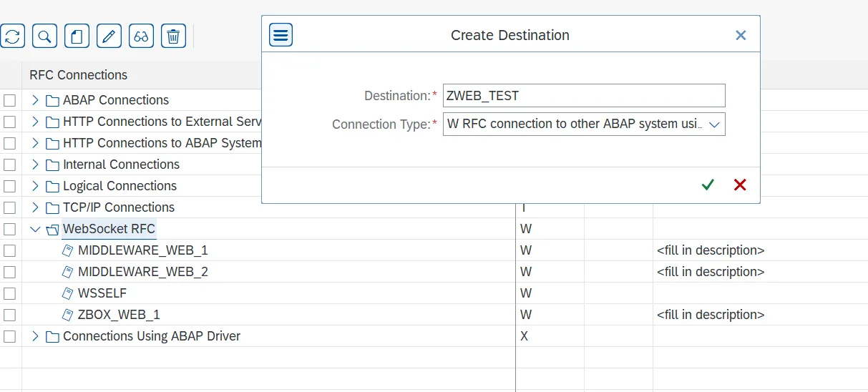868x392 pixels.
Task: Expand HTTP Connections to External Server node
Action: (35, 122)
